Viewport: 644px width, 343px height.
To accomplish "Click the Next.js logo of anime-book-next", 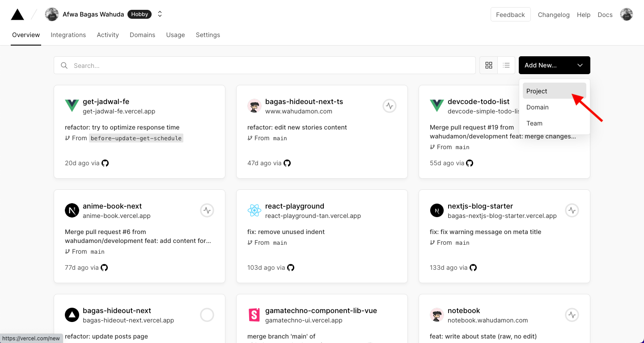I will click(72, 210).
